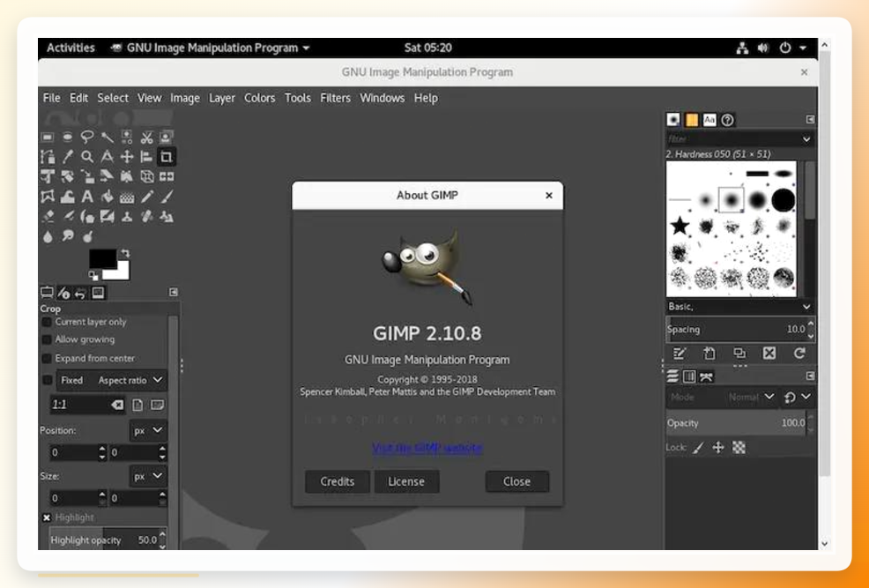Open the Windows menu

[x=382, y=98]
